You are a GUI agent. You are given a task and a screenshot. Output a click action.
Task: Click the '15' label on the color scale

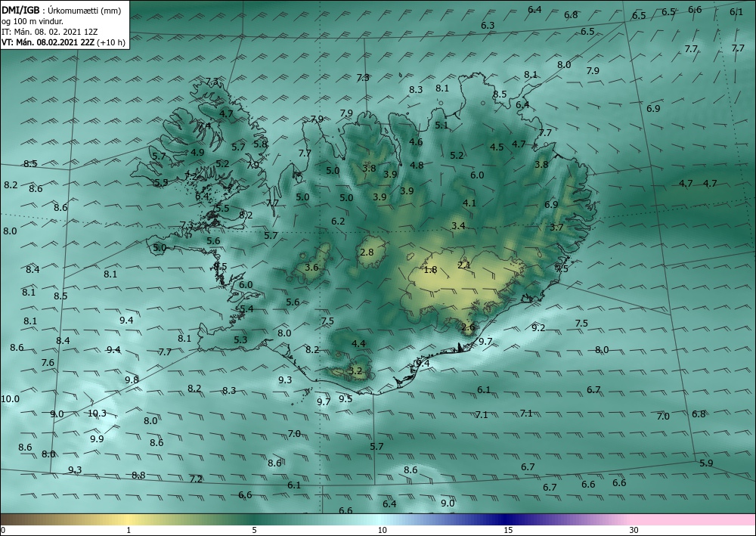pos(508,530)
